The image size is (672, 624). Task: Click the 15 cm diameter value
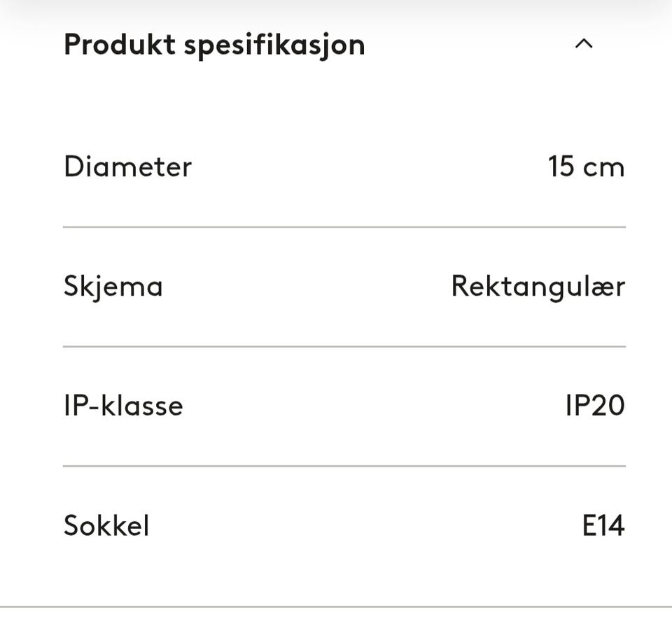pyautogui.click(x=587, y=166)
